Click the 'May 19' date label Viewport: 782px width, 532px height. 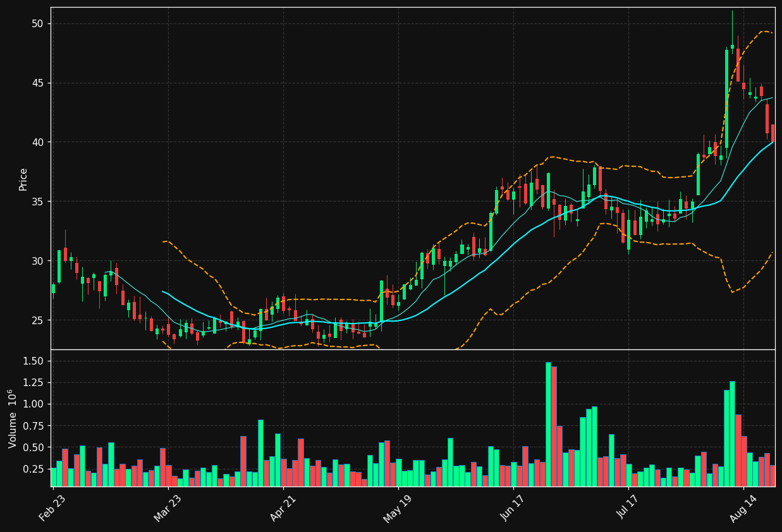click(397, 507)
